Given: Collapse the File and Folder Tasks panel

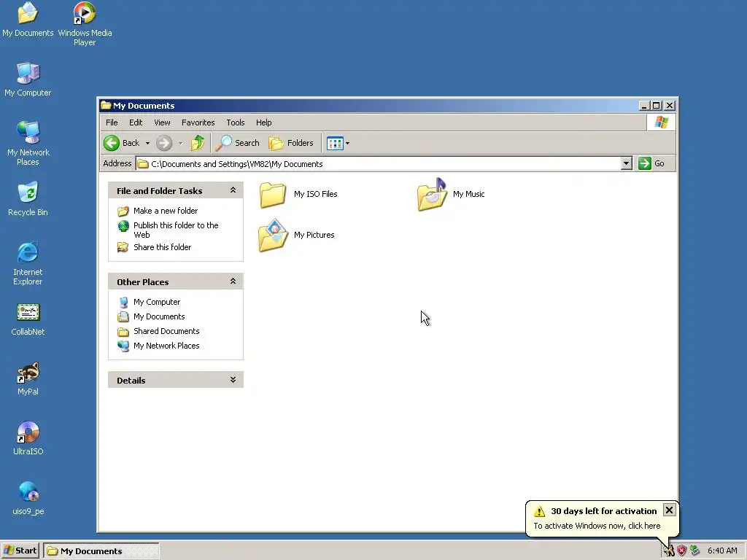Looking at the screenshot, I should 233,190.
